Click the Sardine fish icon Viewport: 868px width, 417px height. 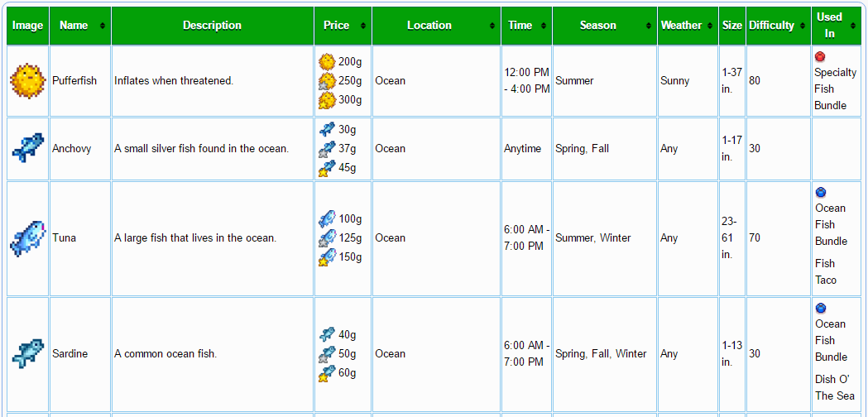[x=27, y=354]
